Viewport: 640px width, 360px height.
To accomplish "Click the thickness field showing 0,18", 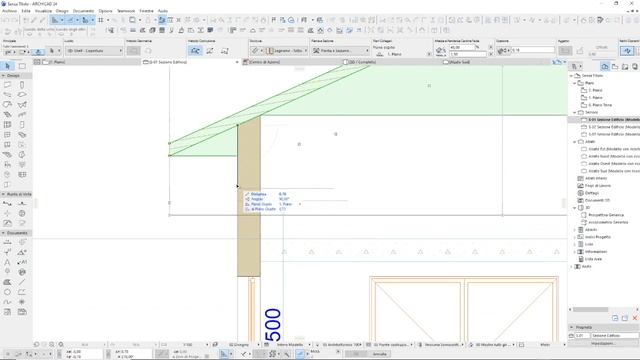I will (x=532, y=51).
